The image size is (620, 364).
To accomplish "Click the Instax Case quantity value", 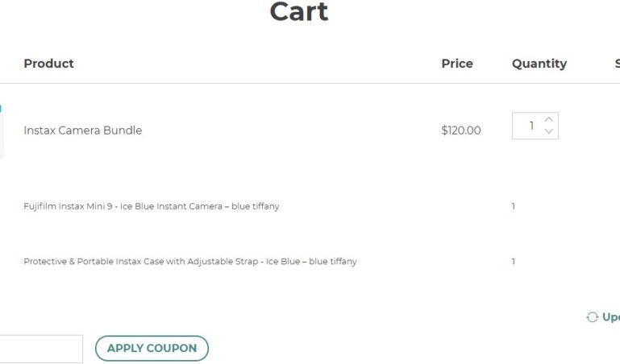I will pyautogui.click(x=513, y=261).
